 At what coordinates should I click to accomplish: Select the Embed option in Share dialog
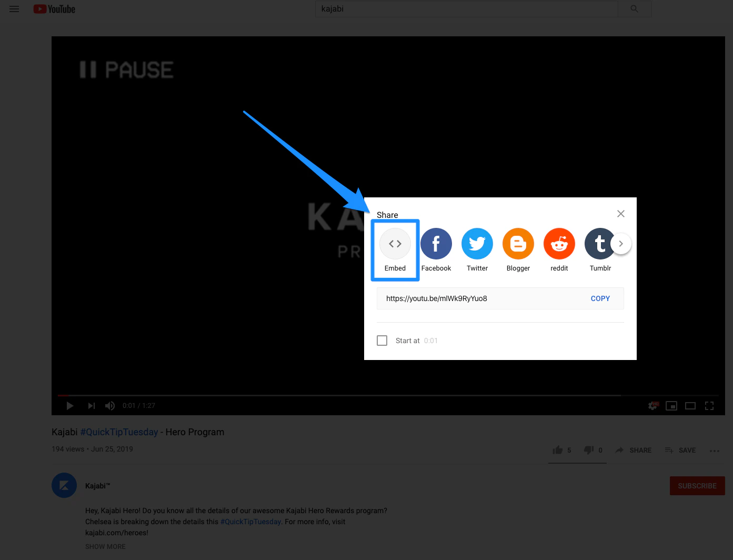tap(395, 244)
